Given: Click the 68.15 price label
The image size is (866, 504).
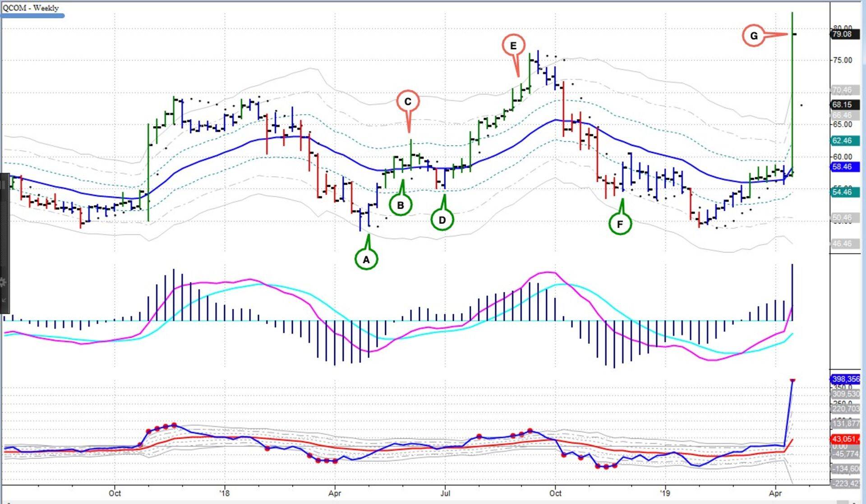Looking at the screenshot, I should pyautogui.click(x=842, y=105).
